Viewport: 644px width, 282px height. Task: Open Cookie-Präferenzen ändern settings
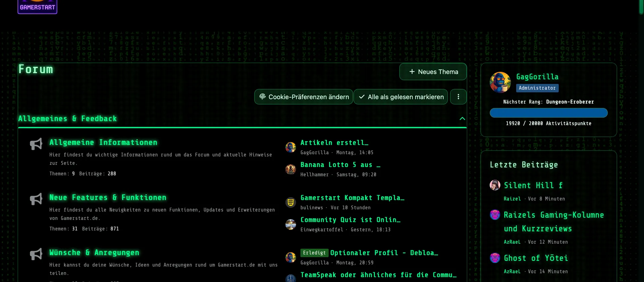[304, 97]
